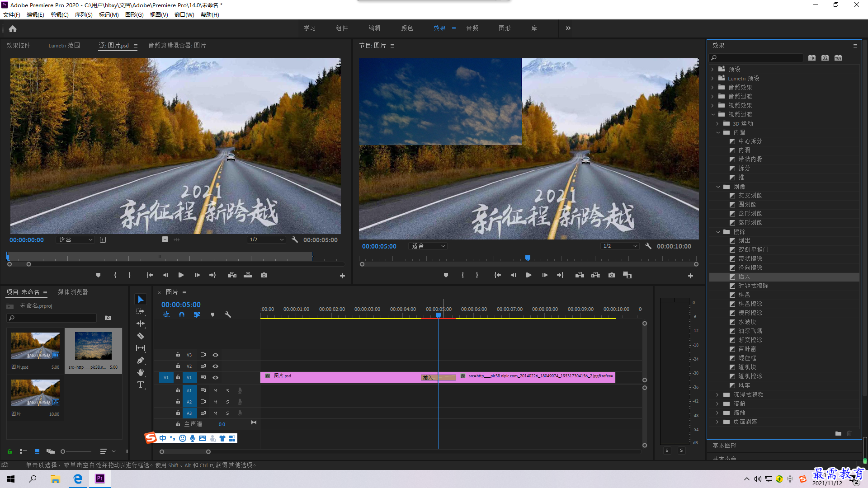Click program timecode 00:00:05:00
The width and height of the screenshot is (868, 488).
pyautogui.click(x=379, y=246)
